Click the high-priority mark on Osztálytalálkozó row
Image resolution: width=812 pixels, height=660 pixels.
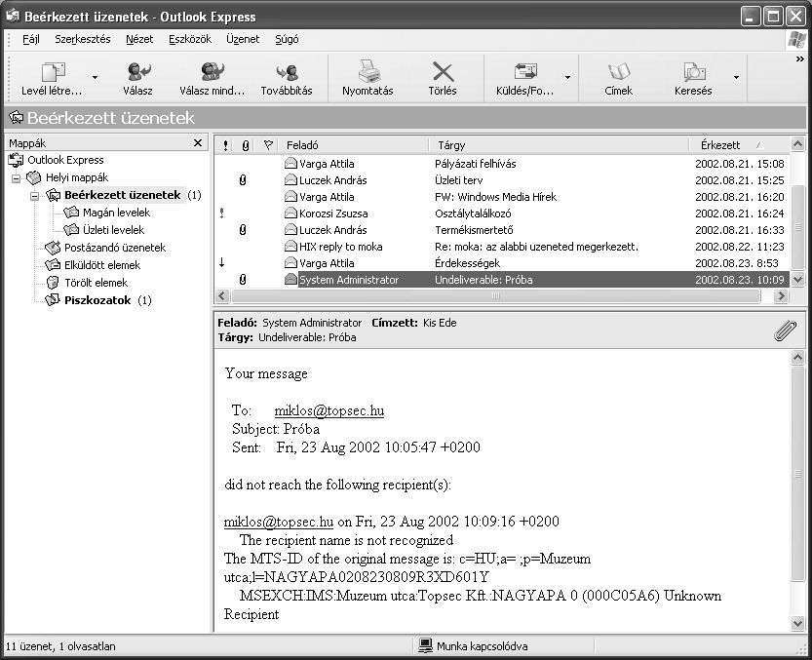(221, 213)
